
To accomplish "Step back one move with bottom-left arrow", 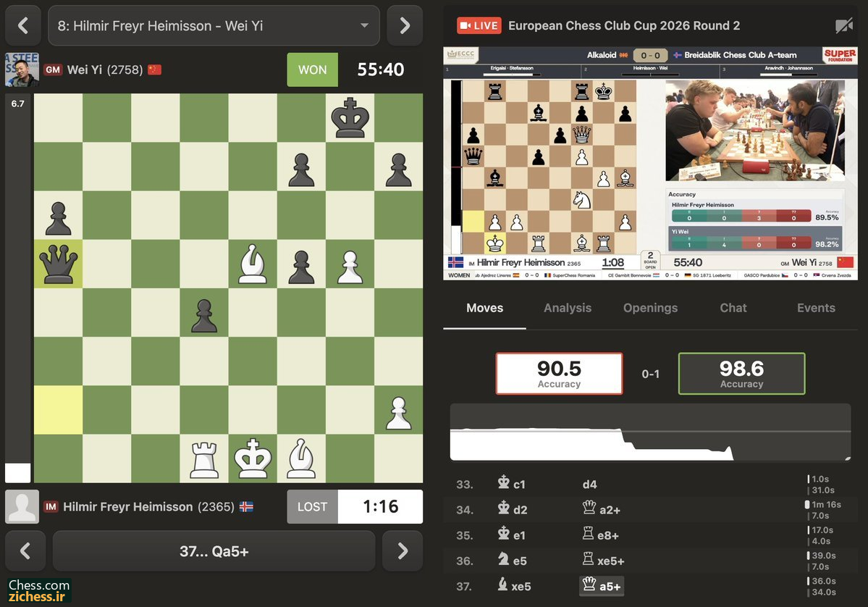I will coord(25,551).
